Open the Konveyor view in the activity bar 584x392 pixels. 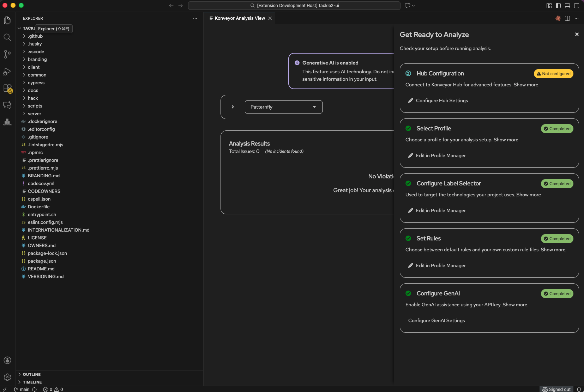pos(7,122)
